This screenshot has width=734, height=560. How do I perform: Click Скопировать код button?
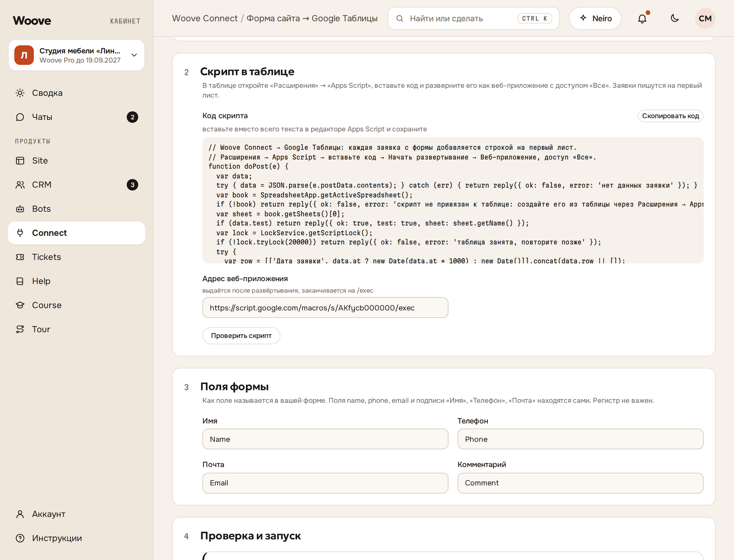coord(670,116)
